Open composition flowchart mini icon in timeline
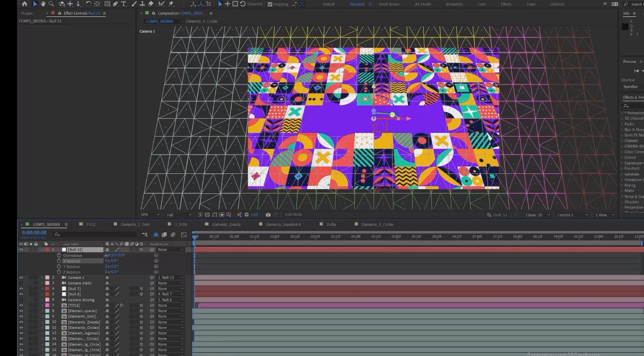 click(x=145, y=235)
